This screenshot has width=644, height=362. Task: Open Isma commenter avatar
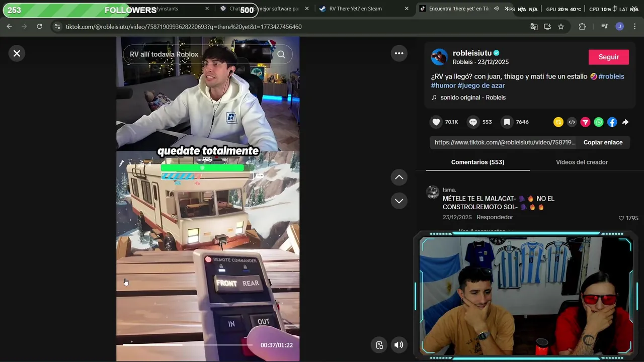tap(433, 192)
